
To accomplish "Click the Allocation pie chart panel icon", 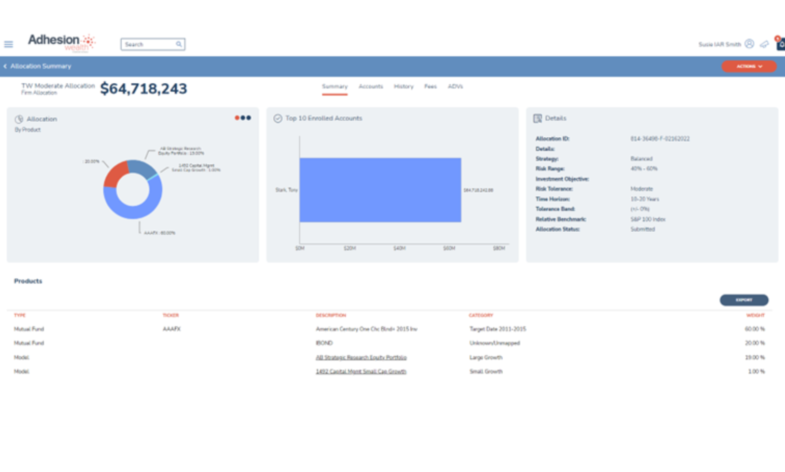I will click(x=19, y=119).
